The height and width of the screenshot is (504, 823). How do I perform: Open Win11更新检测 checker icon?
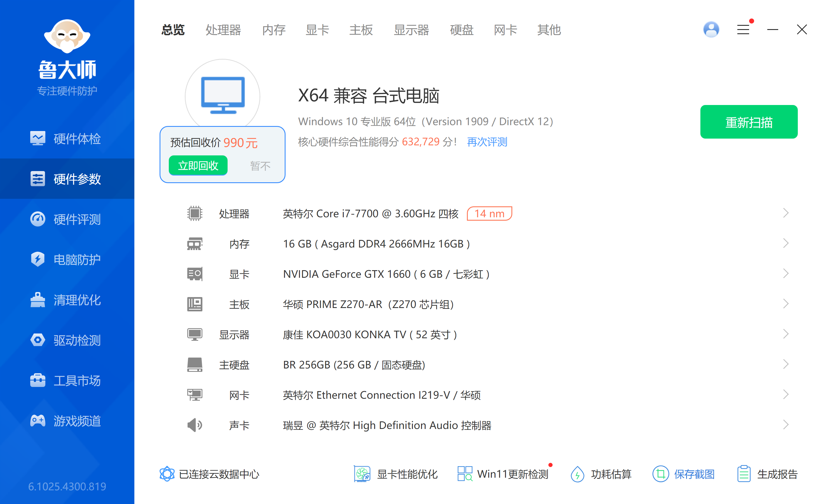click(465, 473)
